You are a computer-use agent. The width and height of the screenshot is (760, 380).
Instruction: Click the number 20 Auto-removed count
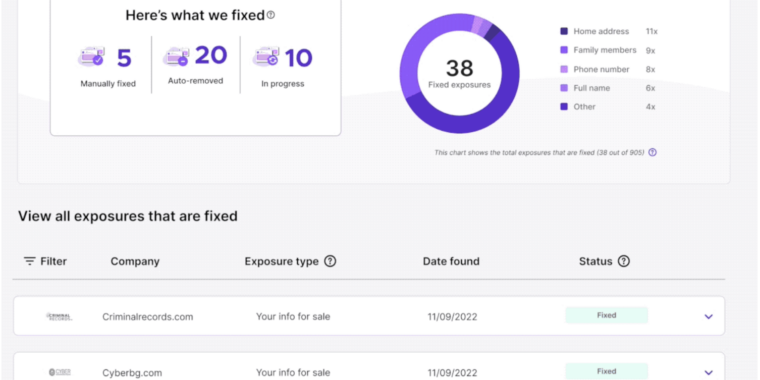pos(211,55)
